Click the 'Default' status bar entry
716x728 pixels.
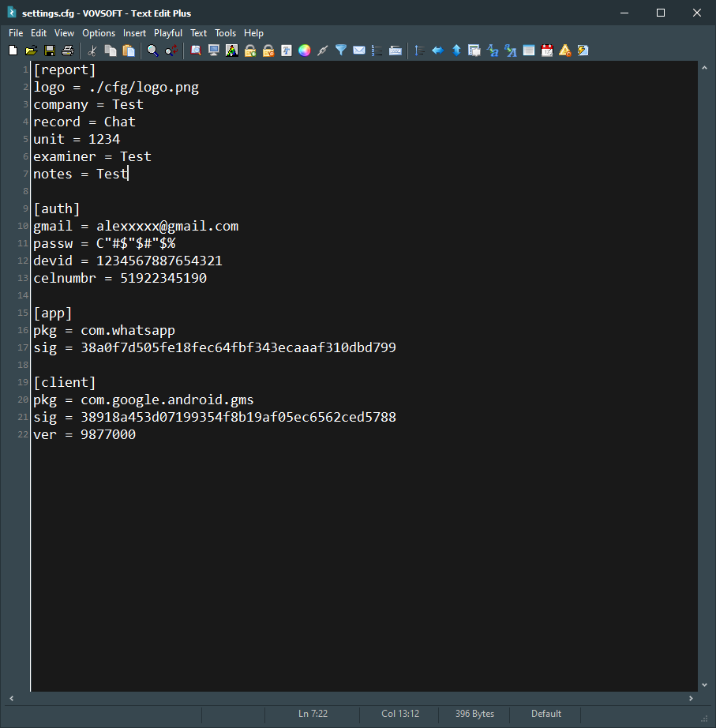546,714
